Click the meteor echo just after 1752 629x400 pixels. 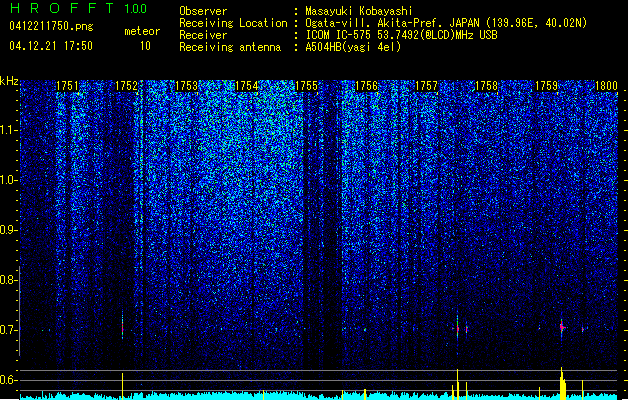click(122, 329)
